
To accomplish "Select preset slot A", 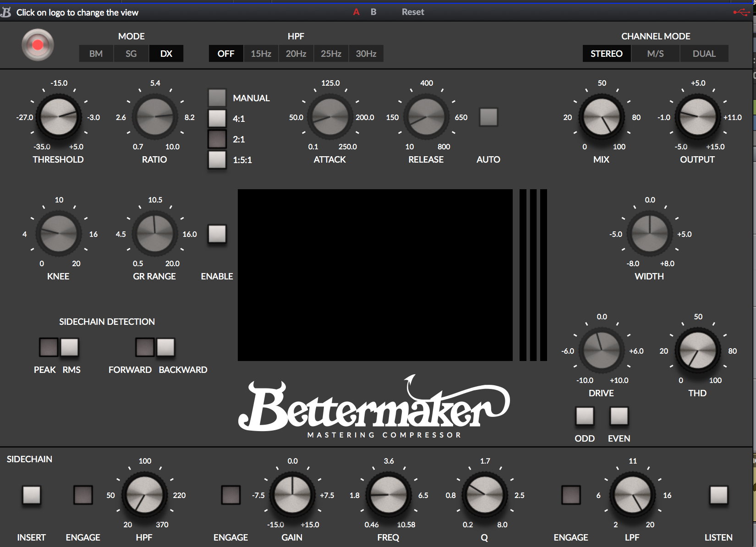I will (x=356, y=12).
